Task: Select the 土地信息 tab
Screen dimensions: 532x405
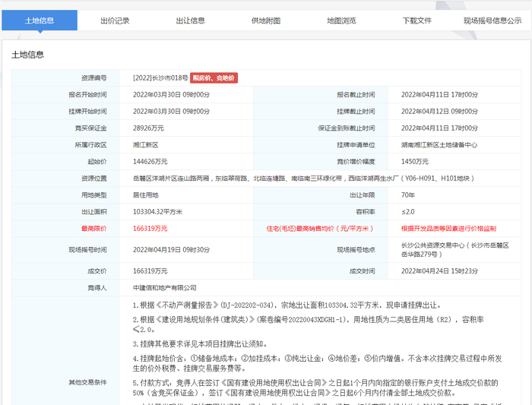Action: coord(40,21)
